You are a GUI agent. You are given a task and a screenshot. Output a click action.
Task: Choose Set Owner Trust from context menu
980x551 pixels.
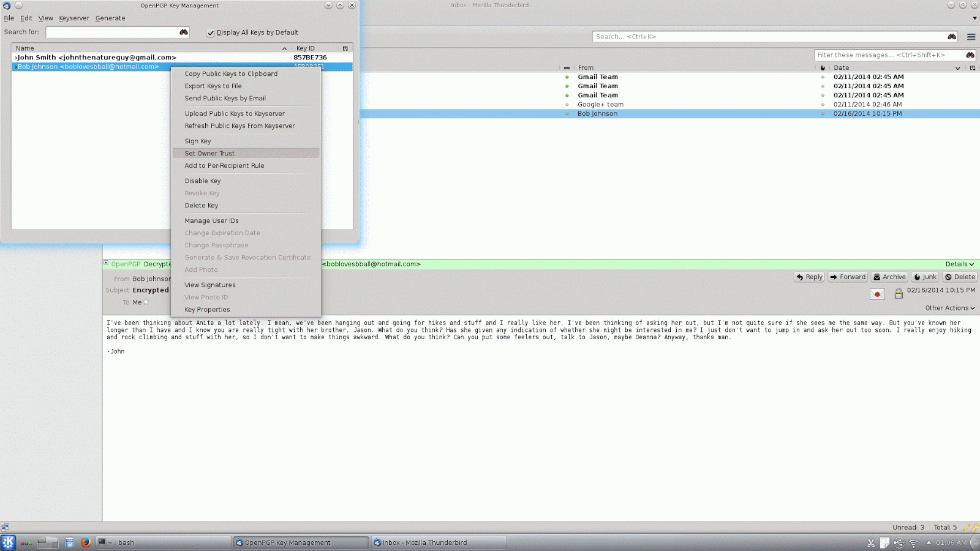(246, 153)
